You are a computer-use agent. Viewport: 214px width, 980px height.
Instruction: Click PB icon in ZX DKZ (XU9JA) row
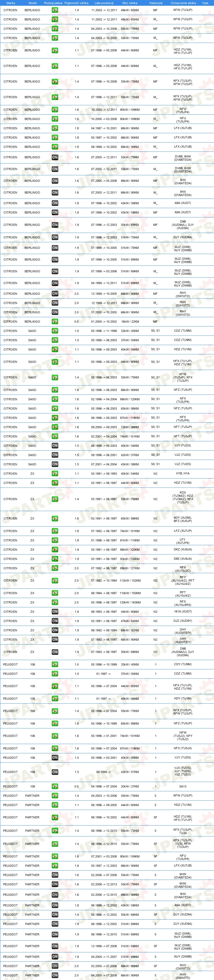[x=55, y=550]
